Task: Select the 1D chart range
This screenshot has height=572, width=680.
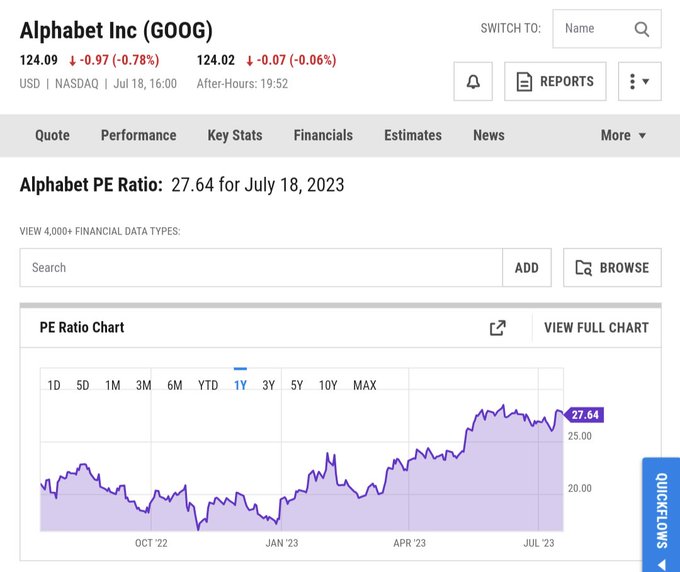Action: coord(54,385)
